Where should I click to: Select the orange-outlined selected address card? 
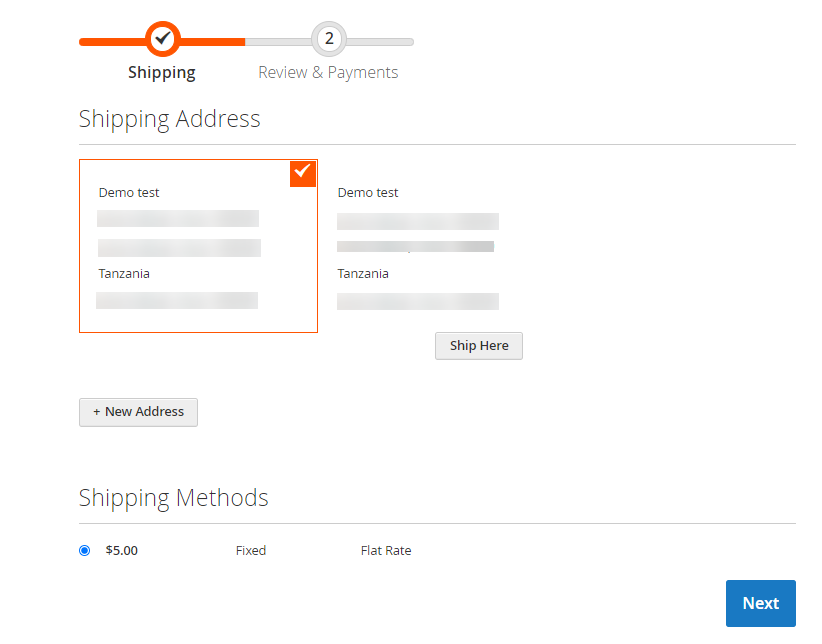[x=198, y=245]
